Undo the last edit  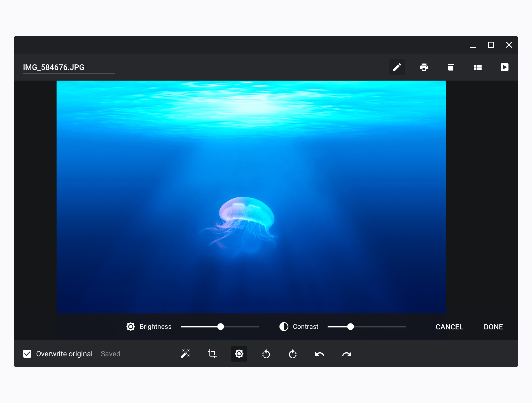click(x=319, y=354)
